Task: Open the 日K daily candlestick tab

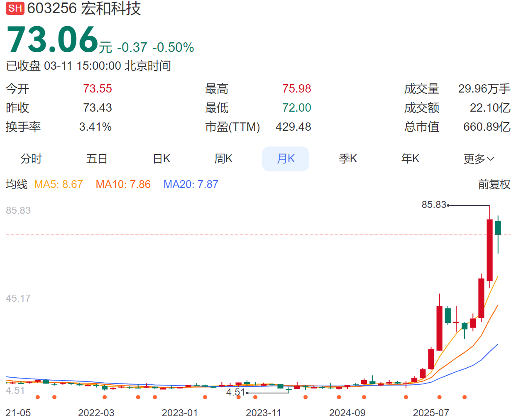Action: (161, 159)
